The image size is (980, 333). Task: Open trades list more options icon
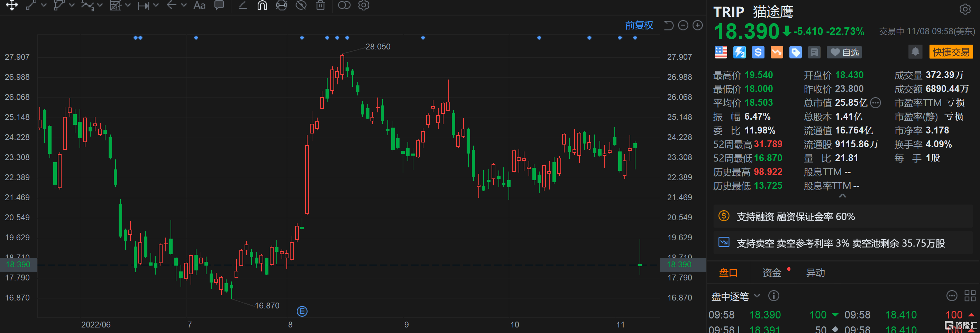click(x=952, y=296)
